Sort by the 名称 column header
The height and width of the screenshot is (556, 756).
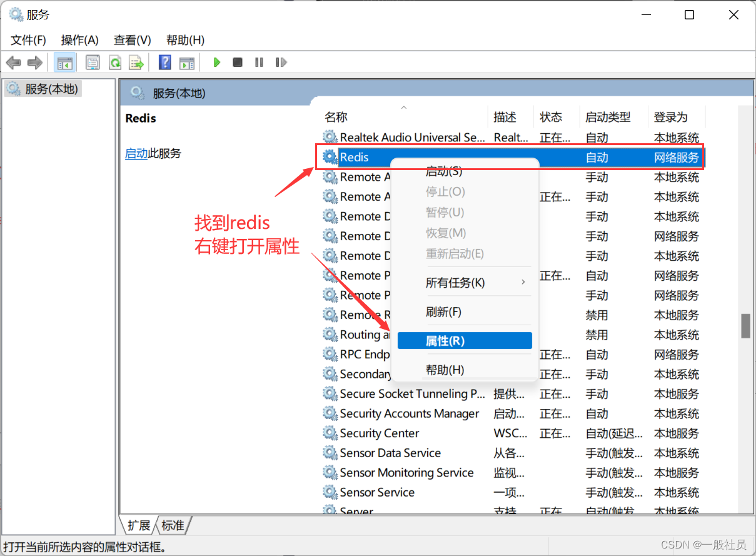point(404,117)
